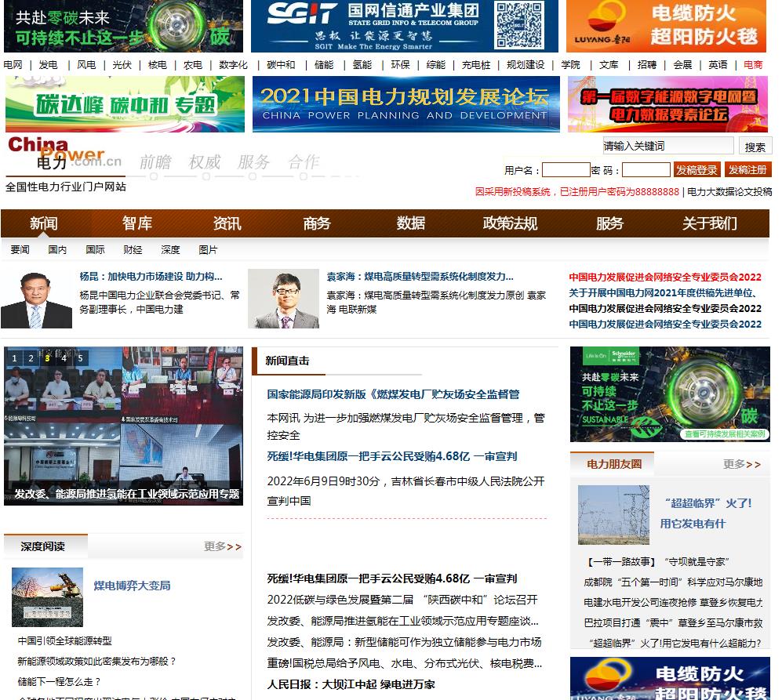Open the 充电桩 category

tap(476, 65)
